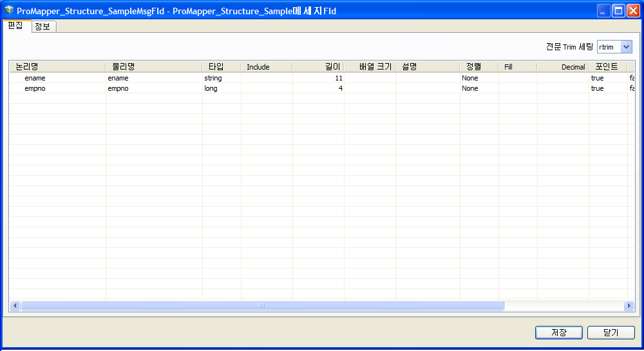Click the Decimal column header
The width and height of the screenshot is (644, 351).
click(563, 66)
